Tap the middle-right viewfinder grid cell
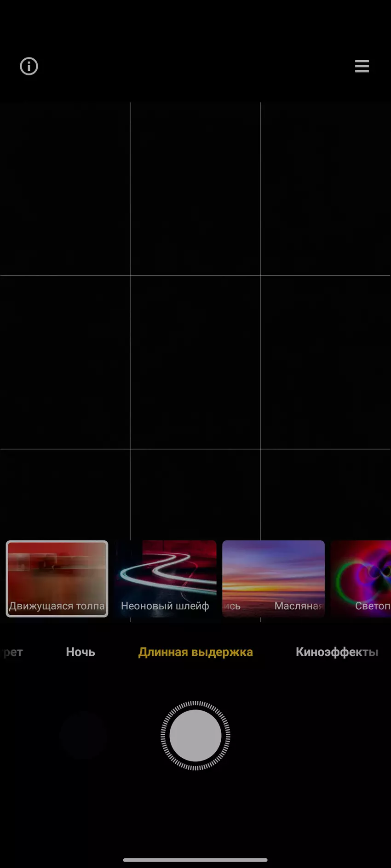Screen dimensions: 391x868 (x=326, y=362)
